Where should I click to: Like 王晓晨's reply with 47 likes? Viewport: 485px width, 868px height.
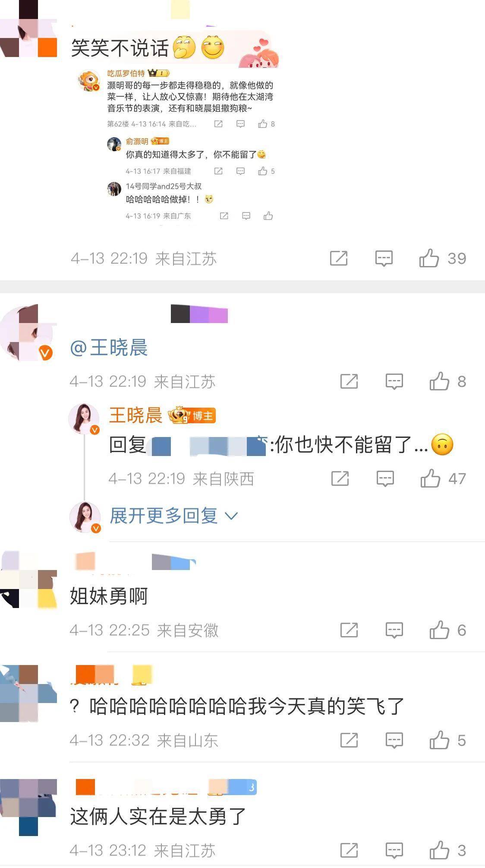pyautogui.click(x=430, y=478)
